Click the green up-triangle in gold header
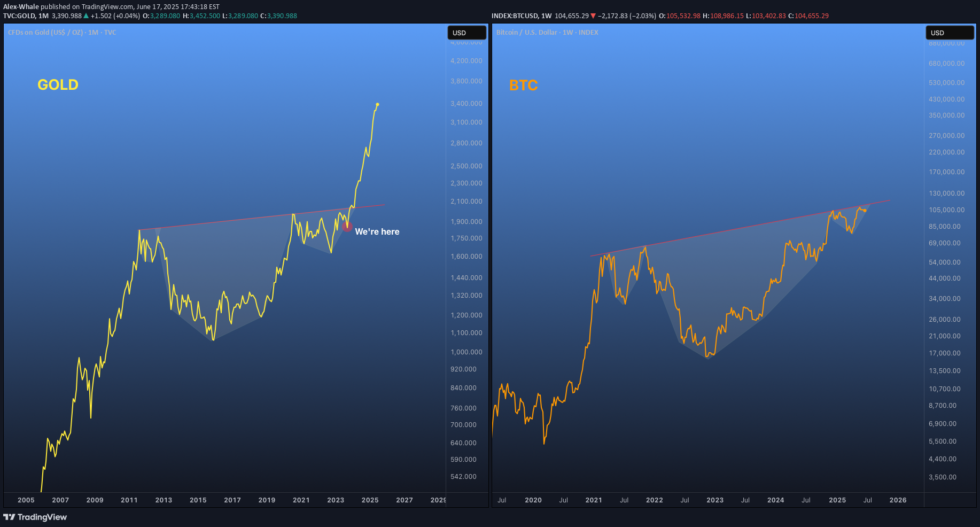Image resolution: width=980 pixels, height=527 pixels. pos(86,16)
